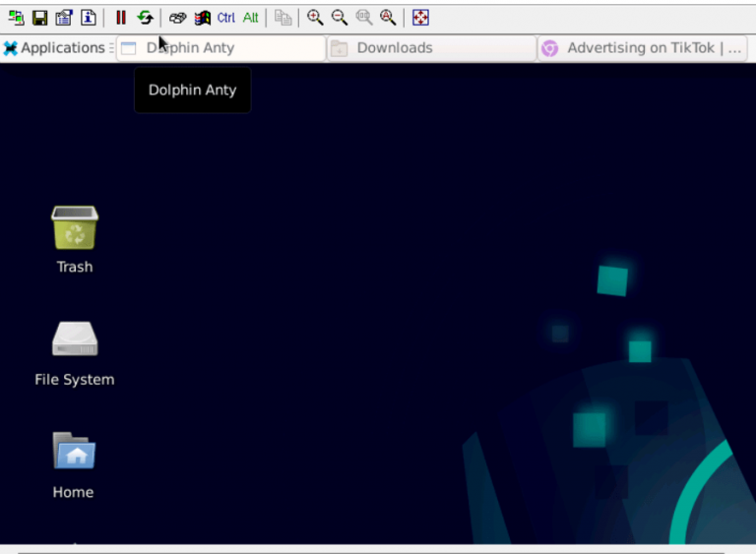Refresh the remote screen
The height and width of the screenshot is (554, 756).
point(145,18)
